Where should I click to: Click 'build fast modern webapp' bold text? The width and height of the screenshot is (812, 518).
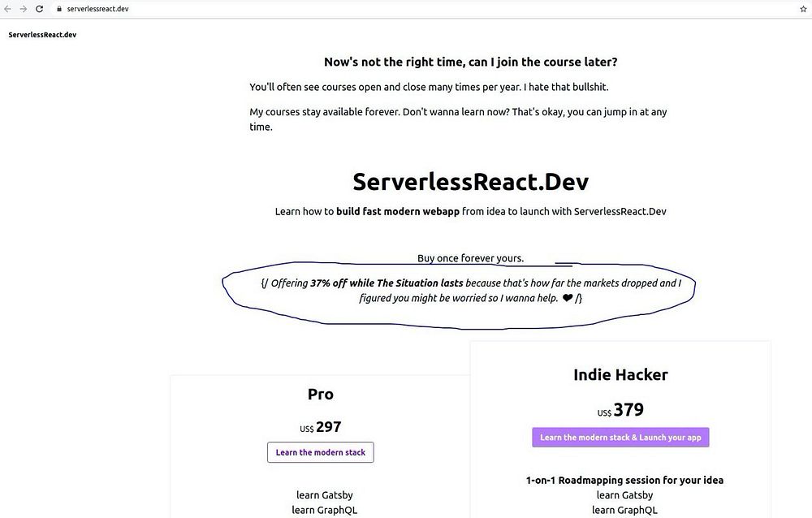coord(398,211)
